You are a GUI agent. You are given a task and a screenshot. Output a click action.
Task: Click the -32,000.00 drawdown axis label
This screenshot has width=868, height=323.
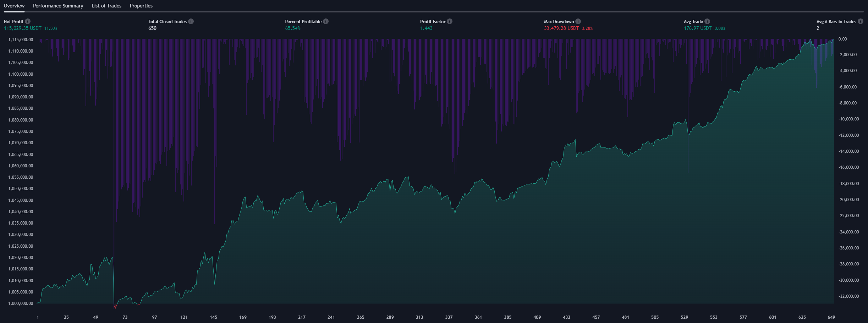pos(849,296)
